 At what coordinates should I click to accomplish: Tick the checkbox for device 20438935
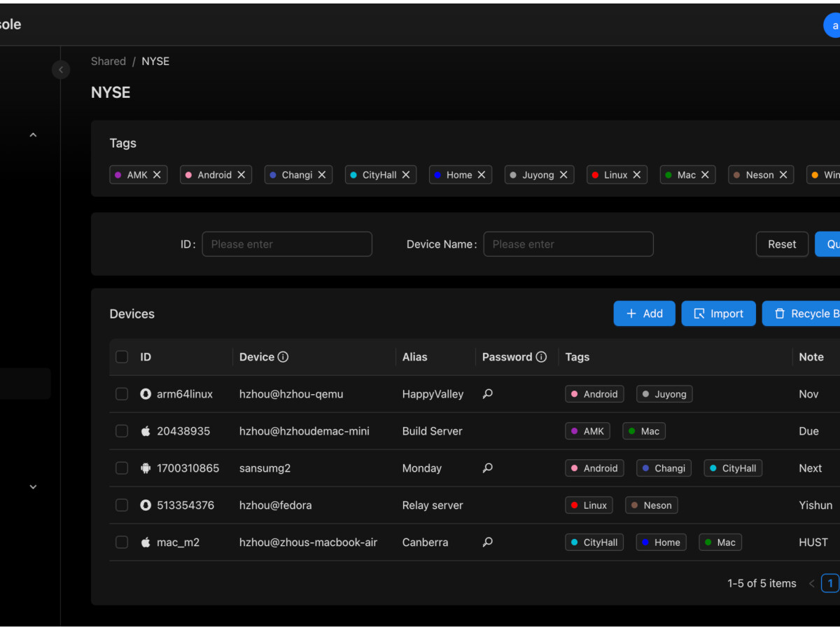point(122,431)
